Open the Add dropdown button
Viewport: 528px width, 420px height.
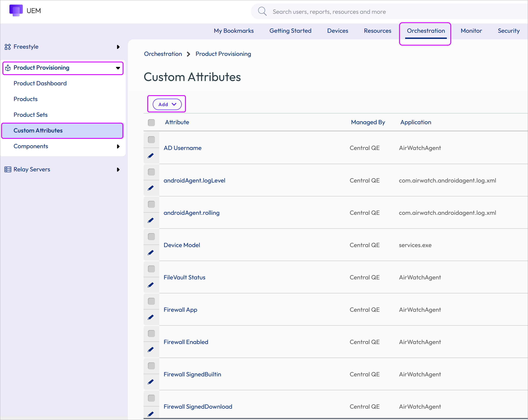coord(167,104)
